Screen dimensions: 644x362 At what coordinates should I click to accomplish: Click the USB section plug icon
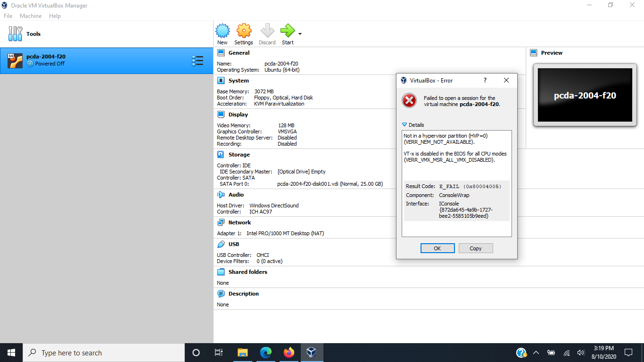tap(221, 244)
